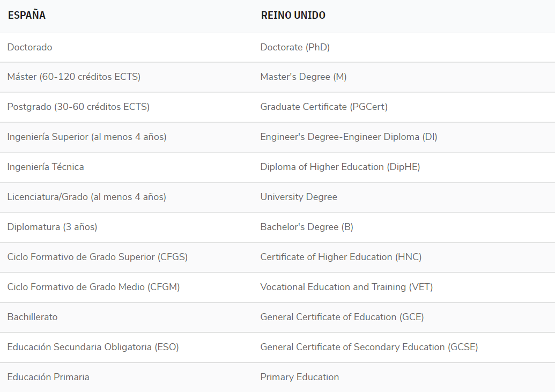Select Graduate Certificate (PGCert) cell
The image size is (555, 392).
324,107
